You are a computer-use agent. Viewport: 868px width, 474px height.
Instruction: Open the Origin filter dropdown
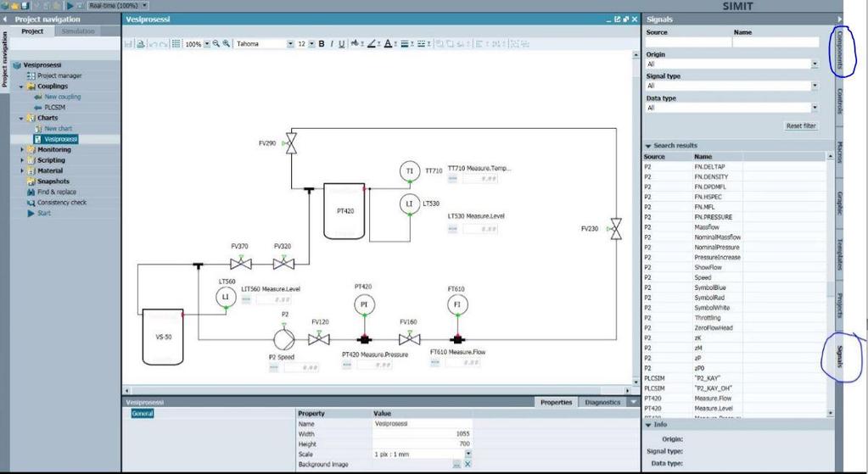click(815, 64)
